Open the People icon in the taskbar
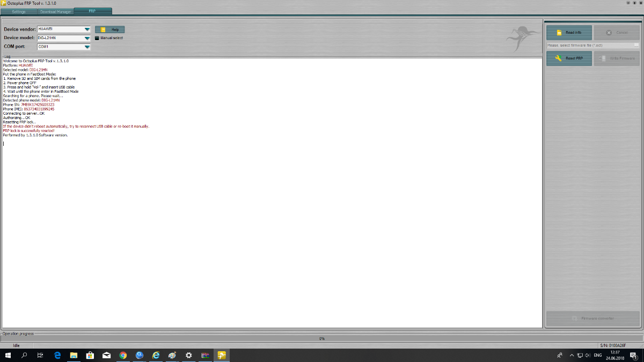 click(x=560, y=355)
